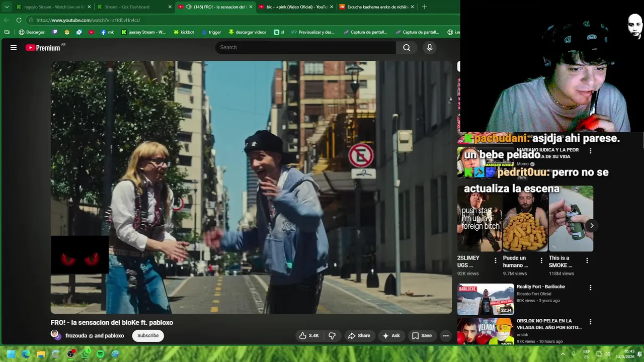
Task: Open the Share dialog
Action: [359, 336]
